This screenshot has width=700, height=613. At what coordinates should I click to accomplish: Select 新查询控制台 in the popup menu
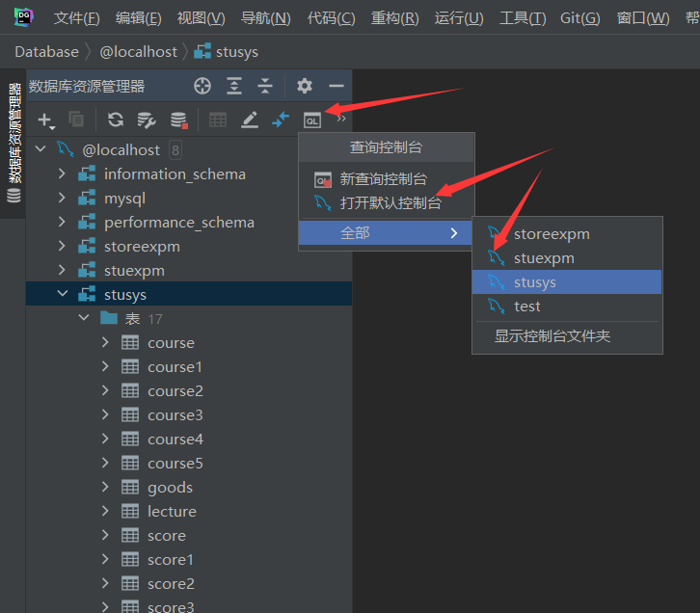tap(383, 179)
